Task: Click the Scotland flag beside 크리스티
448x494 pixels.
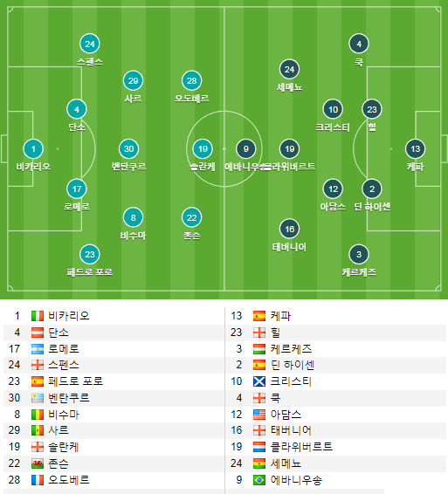Action: (259, 381)
